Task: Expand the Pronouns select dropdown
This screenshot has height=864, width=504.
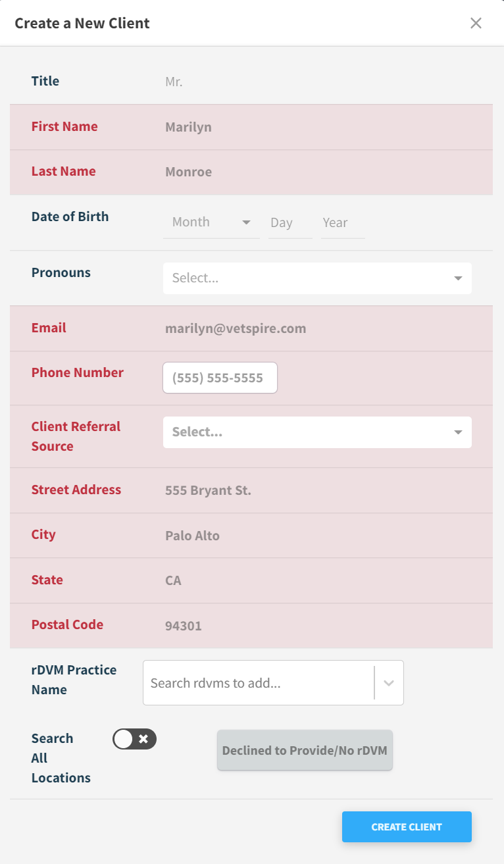Action: pyautogui.click(x=317, y=278)
